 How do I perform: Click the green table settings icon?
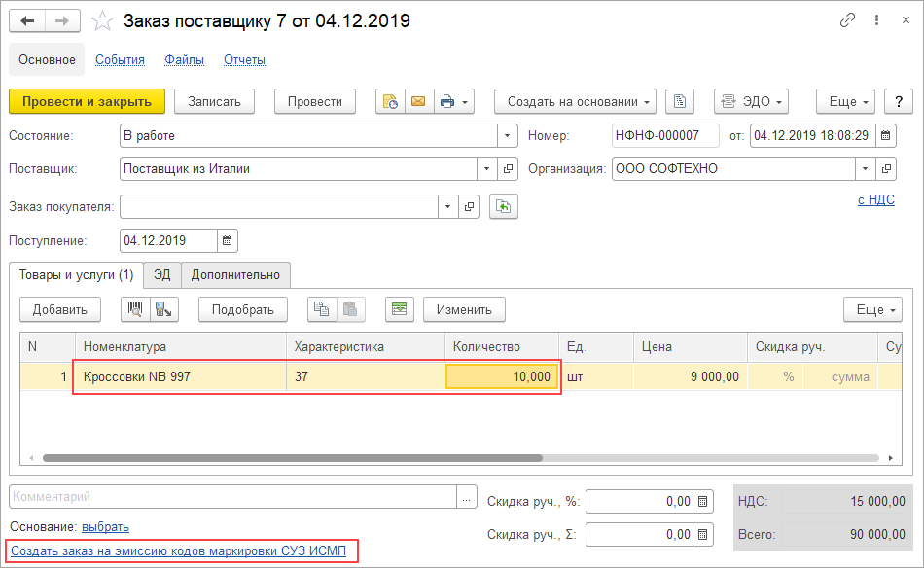[399, 309]
